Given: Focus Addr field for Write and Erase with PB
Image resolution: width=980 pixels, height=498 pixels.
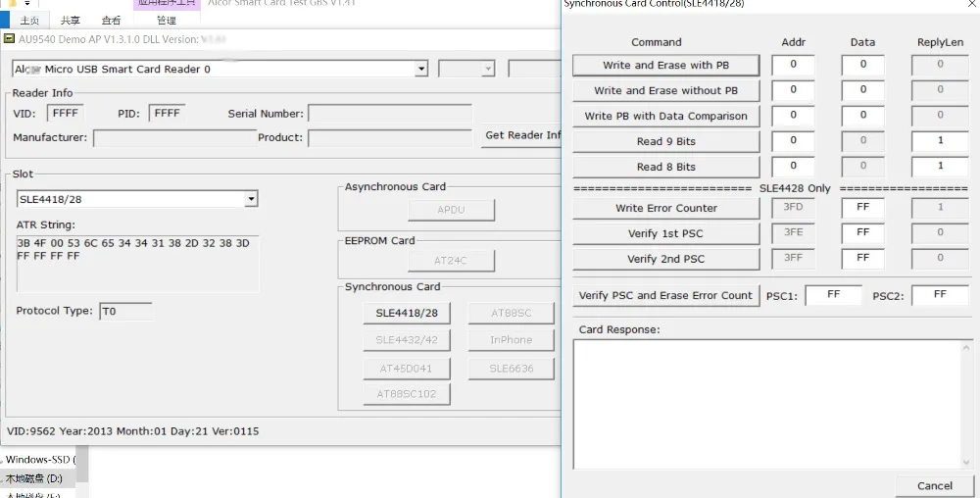Looking at the screenshot, I should 793,65.
